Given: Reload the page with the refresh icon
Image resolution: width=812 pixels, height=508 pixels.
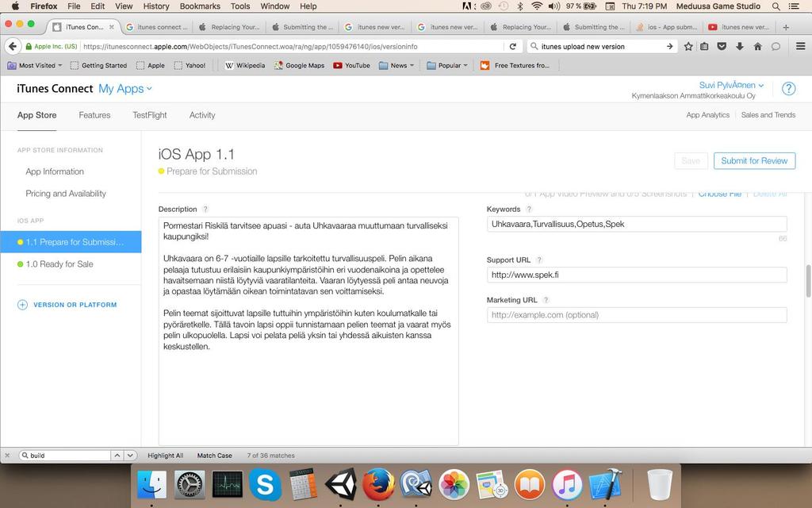Looking at the screenshot, I should [x=513, y=46].
